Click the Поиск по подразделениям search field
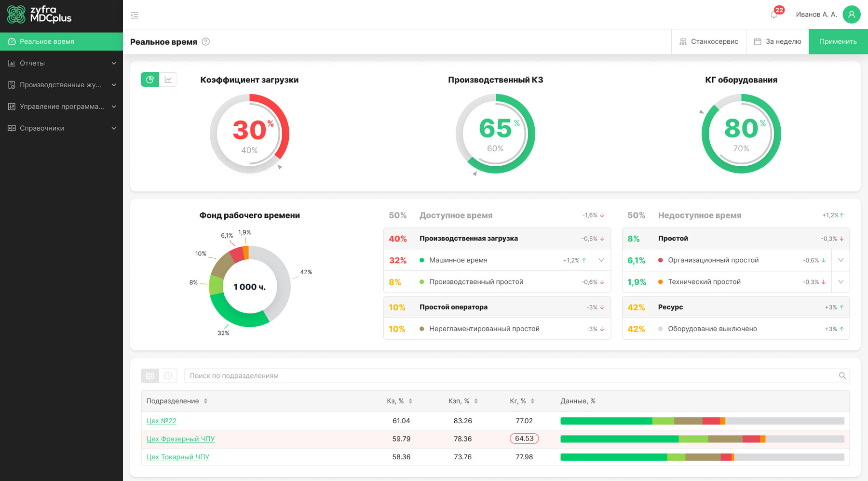Viewport: 868px width, 481px height. click(x=511, y=376)
